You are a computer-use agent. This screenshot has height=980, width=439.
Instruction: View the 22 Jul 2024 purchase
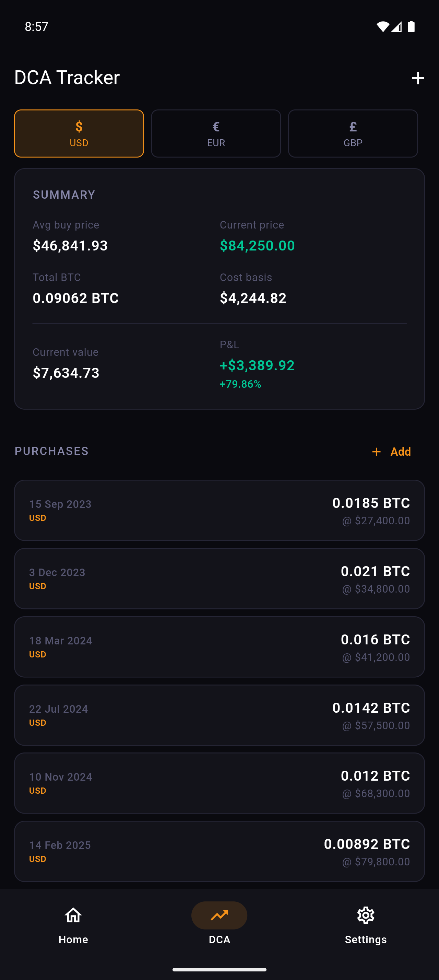219,715
